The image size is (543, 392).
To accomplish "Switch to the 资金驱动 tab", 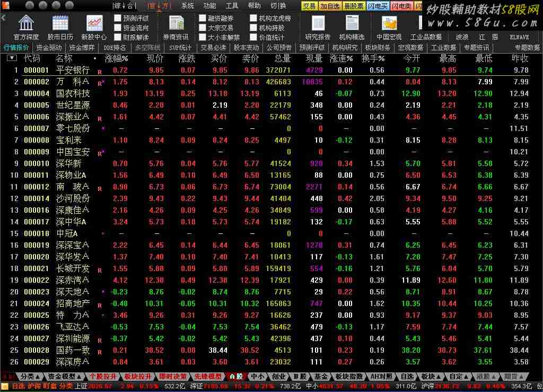I will click(49, 47).
